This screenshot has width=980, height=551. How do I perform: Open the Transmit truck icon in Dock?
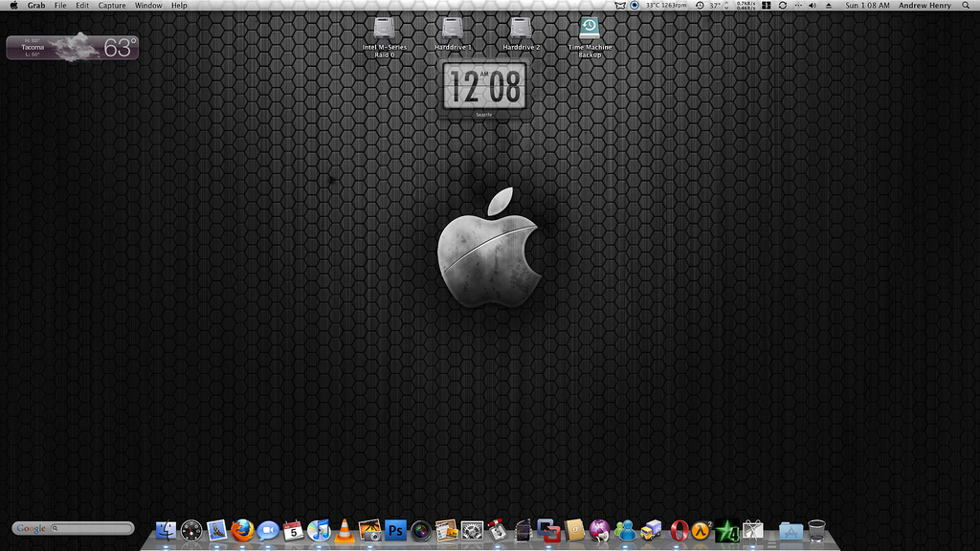[651, 531]
